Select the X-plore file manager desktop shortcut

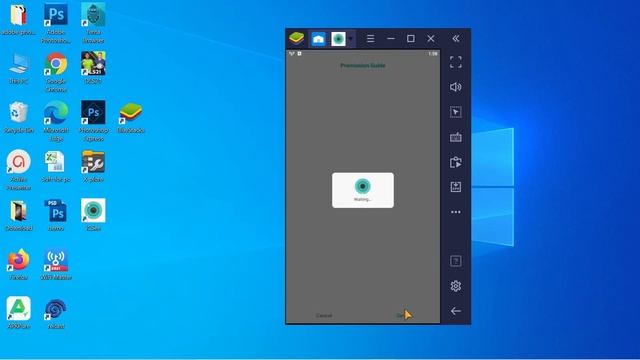click(93, 166)
